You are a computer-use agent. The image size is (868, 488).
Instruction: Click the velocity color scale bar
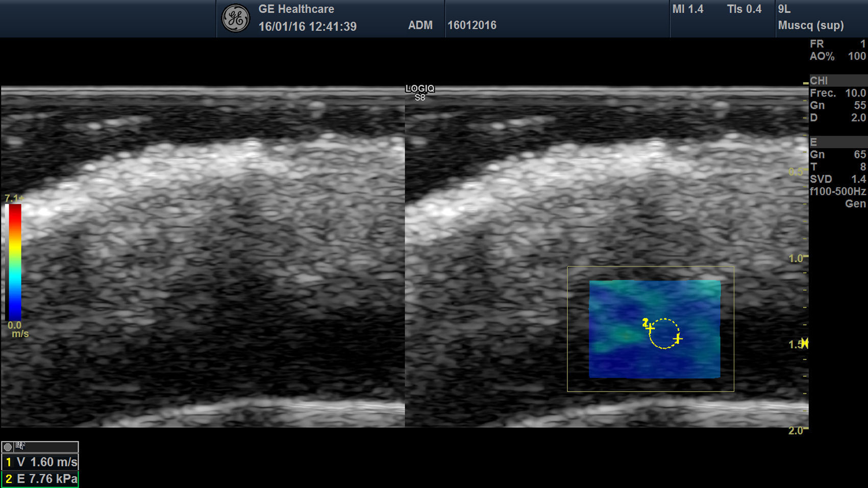pos(14,262)
